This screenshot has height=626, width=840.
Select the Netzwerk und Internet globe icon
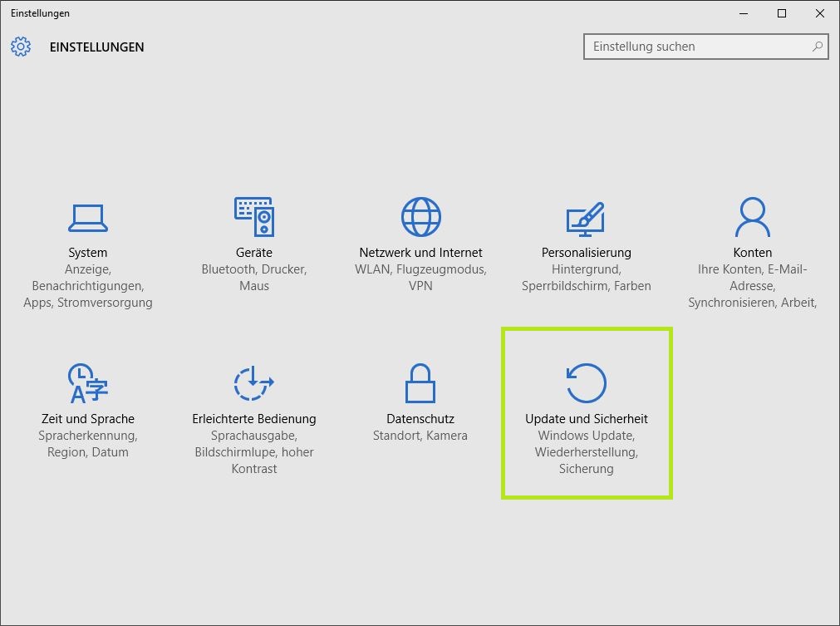(420, 216)
